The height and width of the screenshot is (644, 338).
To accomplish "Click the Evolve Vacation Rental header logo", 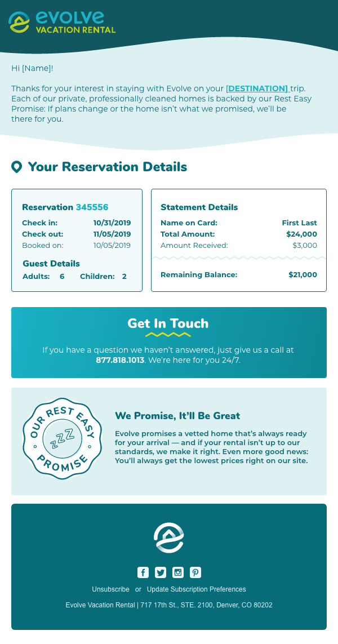I will 62,22.
